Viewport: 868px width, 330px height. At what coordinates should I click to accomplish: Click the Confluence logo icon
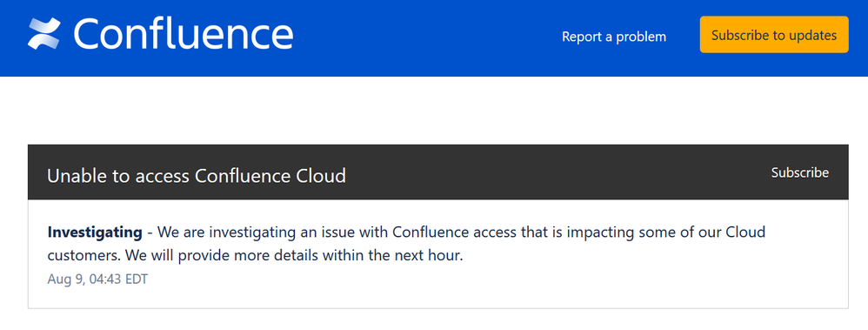pyautogui.click(x=43, y=34)
